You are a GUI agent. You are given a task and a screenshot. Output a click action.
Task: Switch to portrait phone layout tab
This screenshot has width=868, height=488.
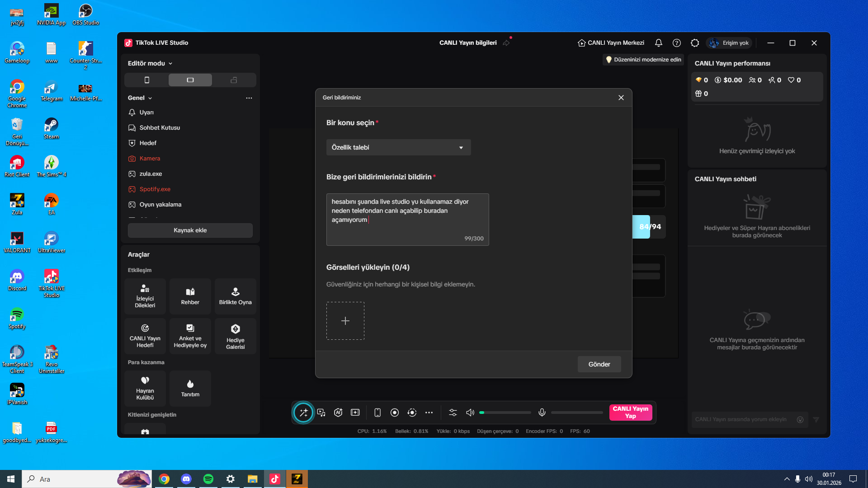146,80
